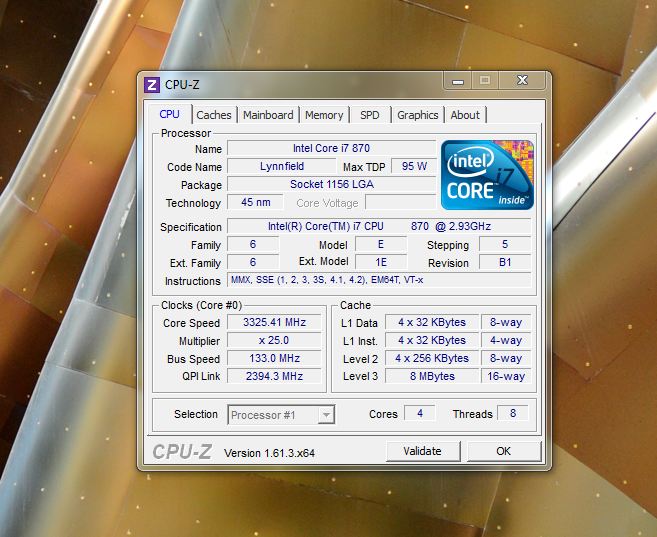Click the OK button

pyautogui.click(x=504, y=451)
